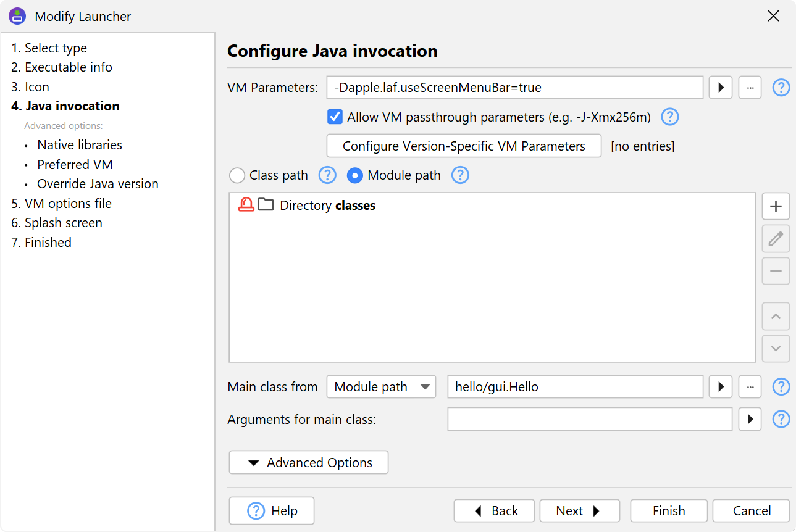796x532 pixels.
Task: Click the minus icon to remove entry
Action: pos(776,272)
